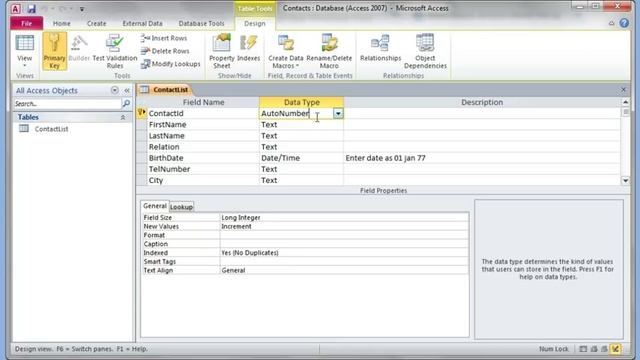Open Modify Lookups
This screenshot has height=360, width=640.
tap(171, 64)
